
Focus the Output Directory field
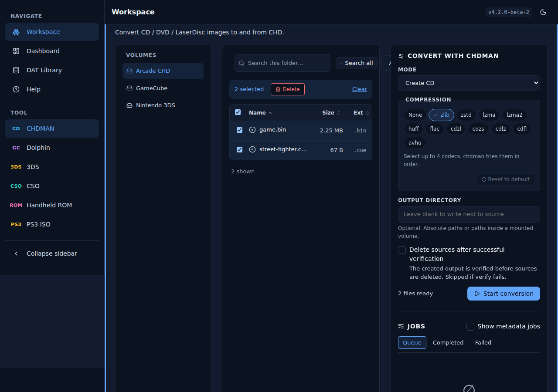469,214
